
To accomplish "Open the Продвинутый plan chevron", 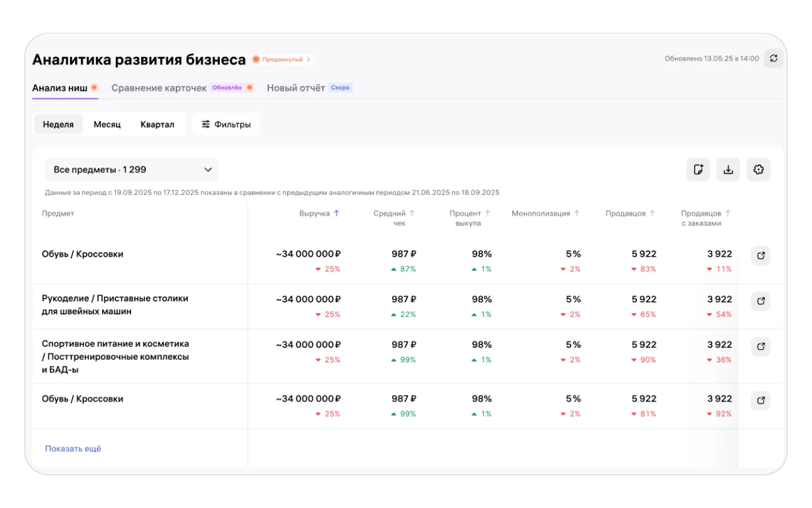I will (x=308, y=59).
